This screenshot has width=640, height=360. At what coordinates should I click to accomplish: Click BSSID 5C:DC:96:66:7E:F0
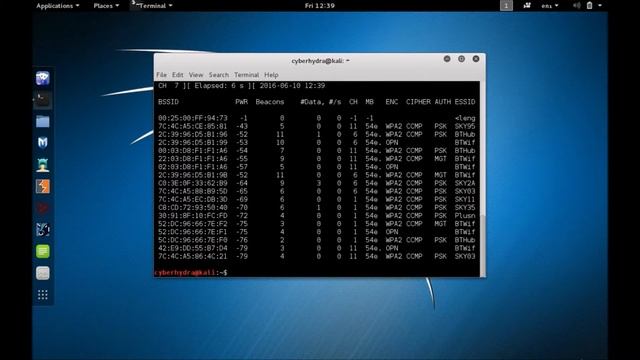pyautogui.click(x=193, y=240)
